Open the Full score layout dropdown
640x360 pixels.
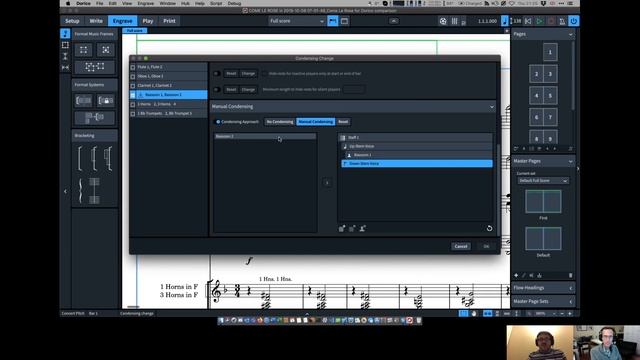pyautogui.click(x=297, y=21)
